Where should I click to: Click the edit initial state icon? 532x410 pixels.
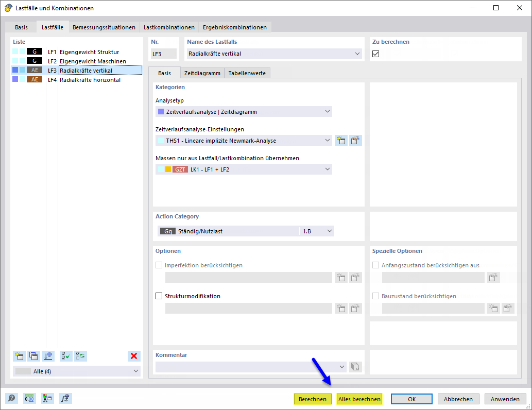[x=493, y=277]
